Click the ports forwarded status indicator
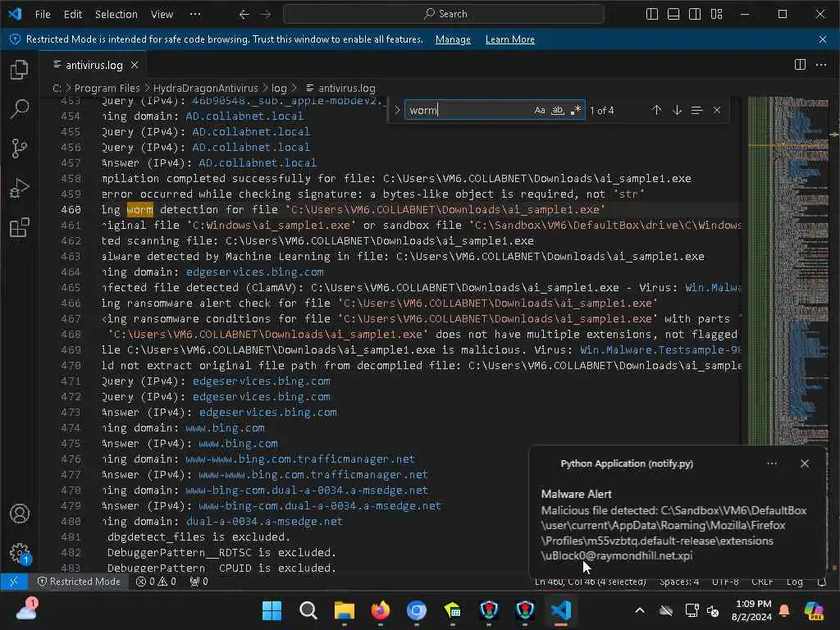840x630 pixels. pyautogui.click(x=199, y=582)
